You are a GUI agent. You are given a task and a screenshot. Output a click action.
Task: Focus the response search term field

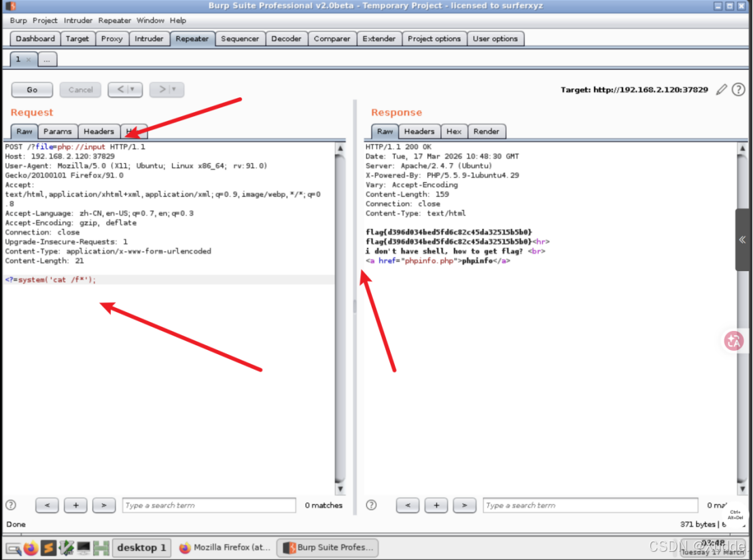[x=591, y=505]
